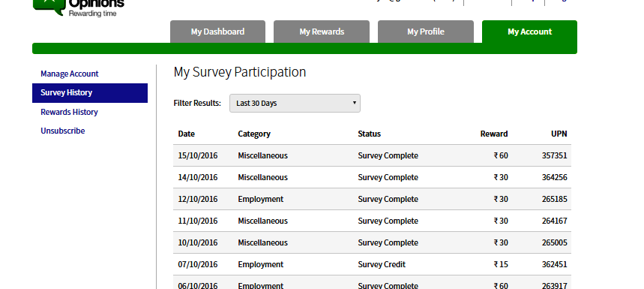The width and height of the screenshot is (644, 289).
Task: Click the My Survey Participation heading
Action: tap(240, 72)
